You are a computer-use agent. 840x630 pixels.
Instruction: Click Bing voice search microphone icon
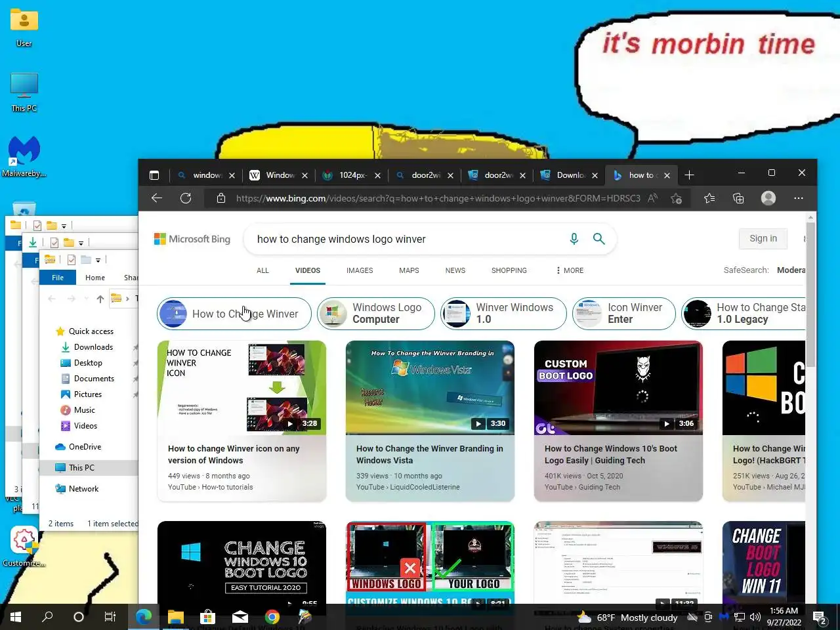coord(574,239)
